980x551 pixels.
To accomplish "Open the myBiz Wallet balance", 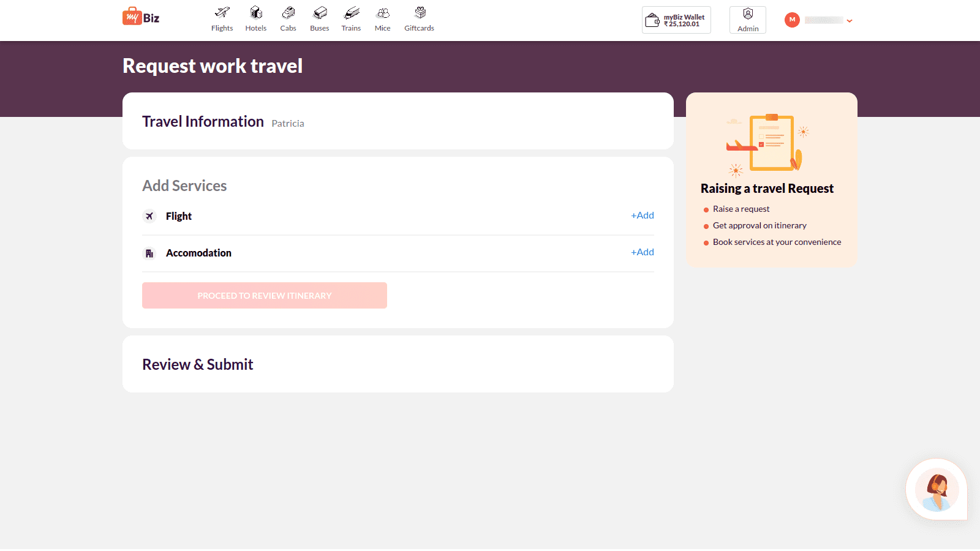I will [x=676, y=20].
